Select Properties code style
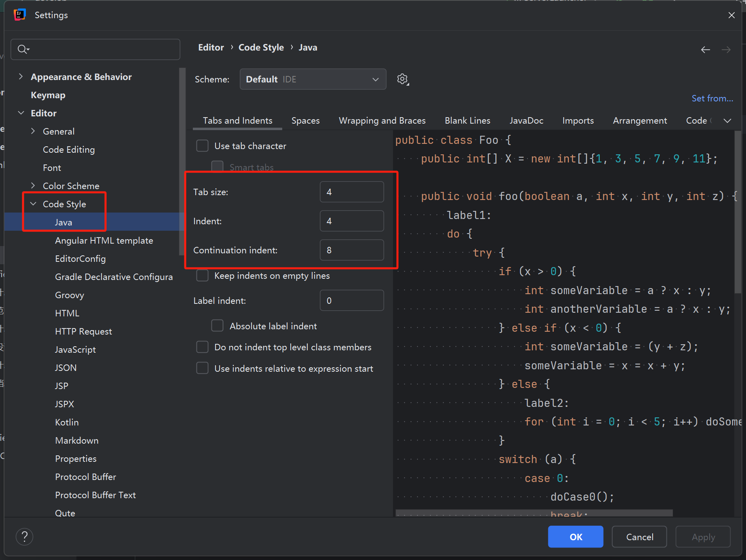The width and height of the screenshot is (746, 560). [x=76, y=458]
